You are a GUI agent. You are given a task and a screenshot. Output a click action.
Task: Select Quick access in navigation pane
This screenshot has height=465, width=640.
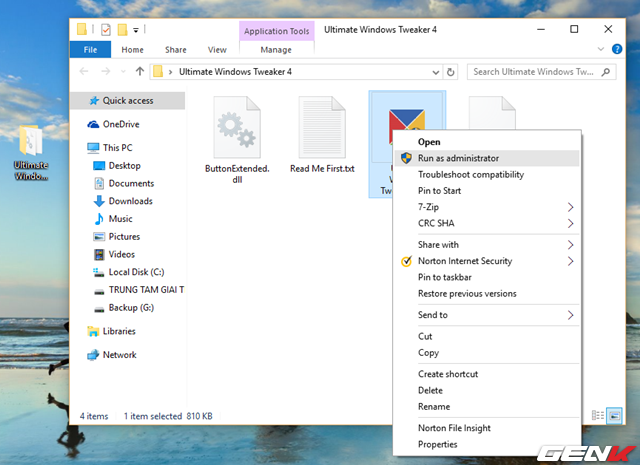(x=127, y=100)
